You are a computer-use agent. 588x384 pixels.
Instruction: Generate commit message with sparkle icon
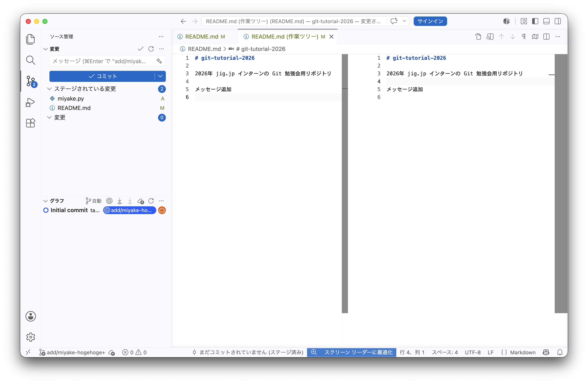pos(159,61)
